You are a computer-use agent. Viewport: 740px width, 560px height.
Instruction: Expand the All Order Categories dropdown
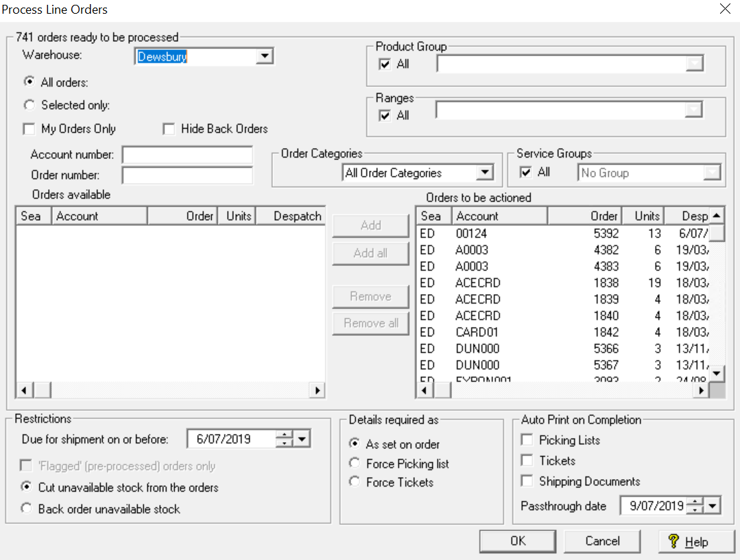click(485, 173)
